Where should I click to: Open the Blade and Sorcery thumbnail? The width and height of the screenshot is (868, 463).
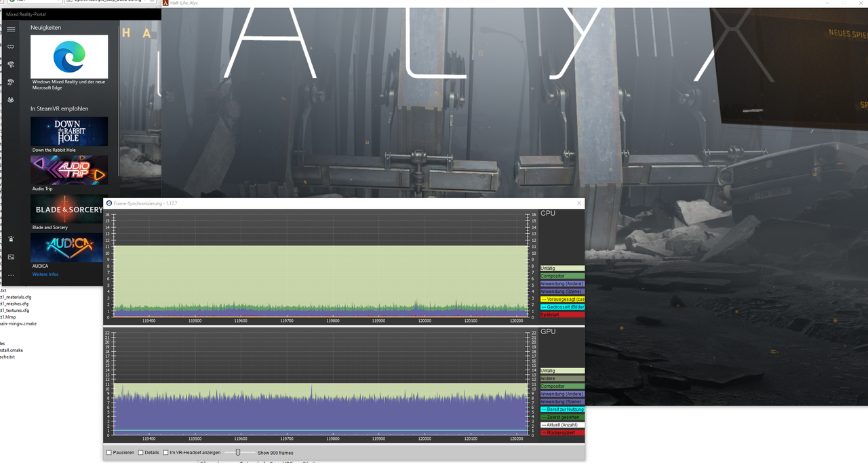[66, 209]
